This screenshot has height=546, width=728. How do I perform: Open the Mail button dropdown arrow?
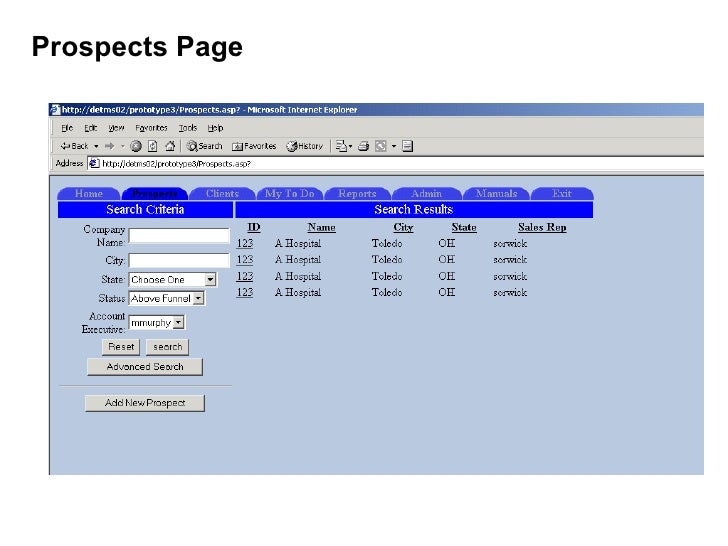pyautogui.click(x=350, y=146)
